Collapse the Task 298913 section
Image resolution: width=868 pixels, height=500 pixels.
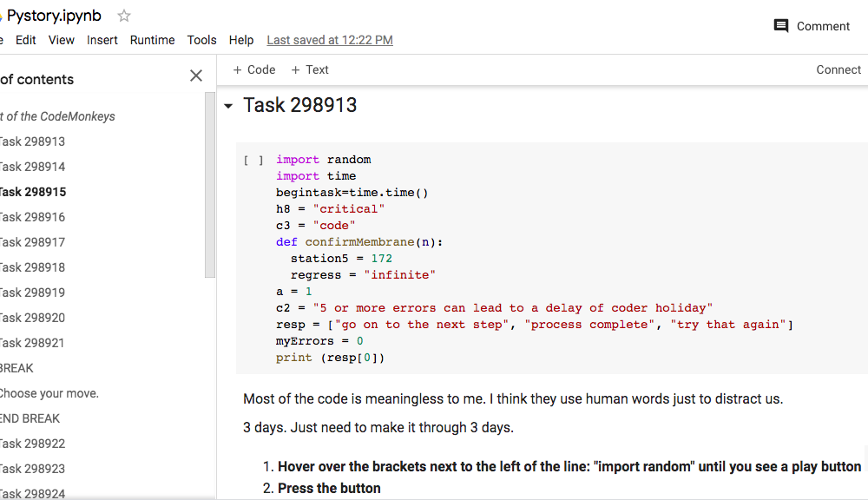click(228, 106)
